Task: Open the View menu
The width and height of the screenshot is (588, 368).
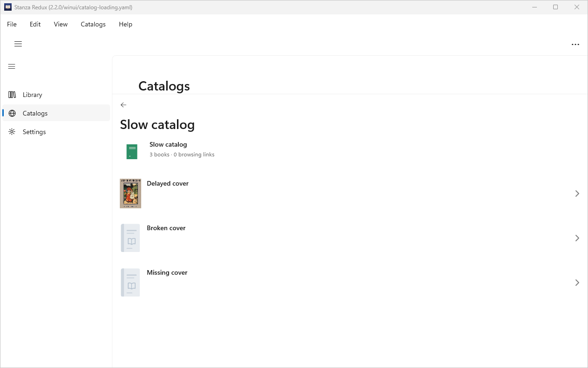Action: 61,24
